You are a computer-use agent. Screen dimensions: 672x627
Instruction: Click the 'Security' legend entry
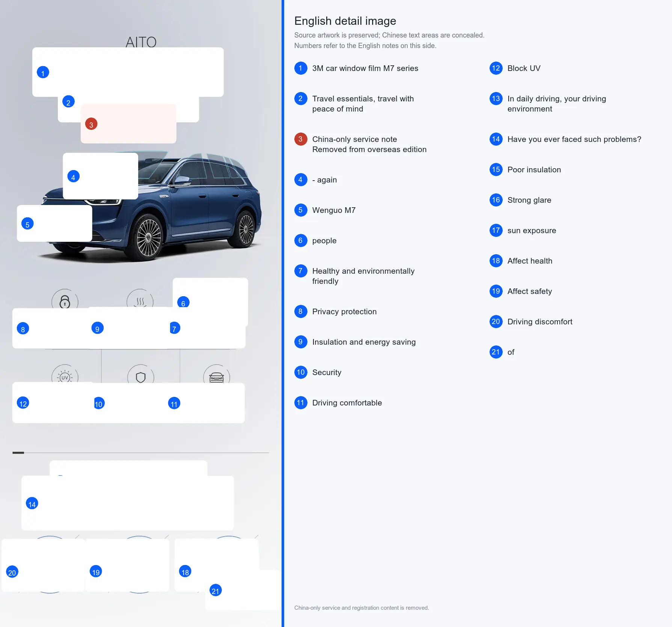[327, 372]
